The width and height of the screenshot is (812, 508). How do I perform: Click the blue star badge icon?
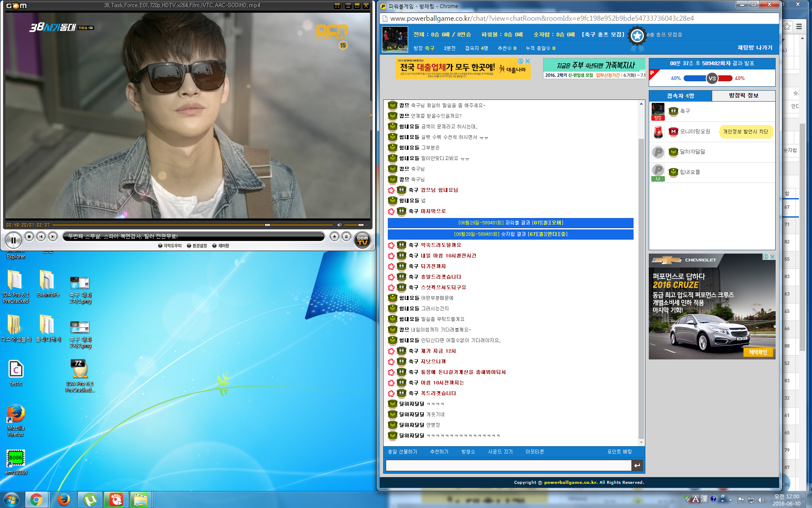637,36
